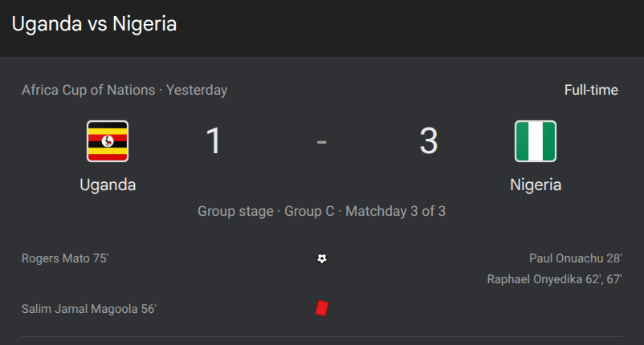
Task: Click Nigeria's score of 3
Action: coord(429,141)
